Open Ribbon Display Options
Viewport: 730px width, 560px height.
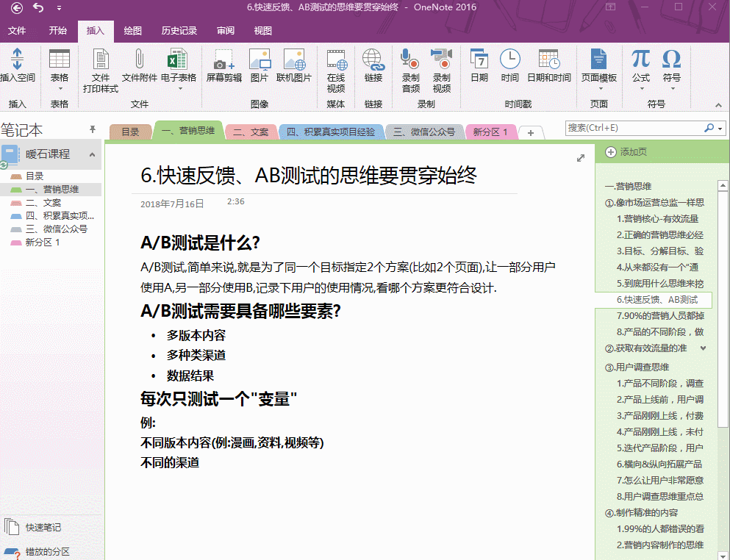(610, 7)
